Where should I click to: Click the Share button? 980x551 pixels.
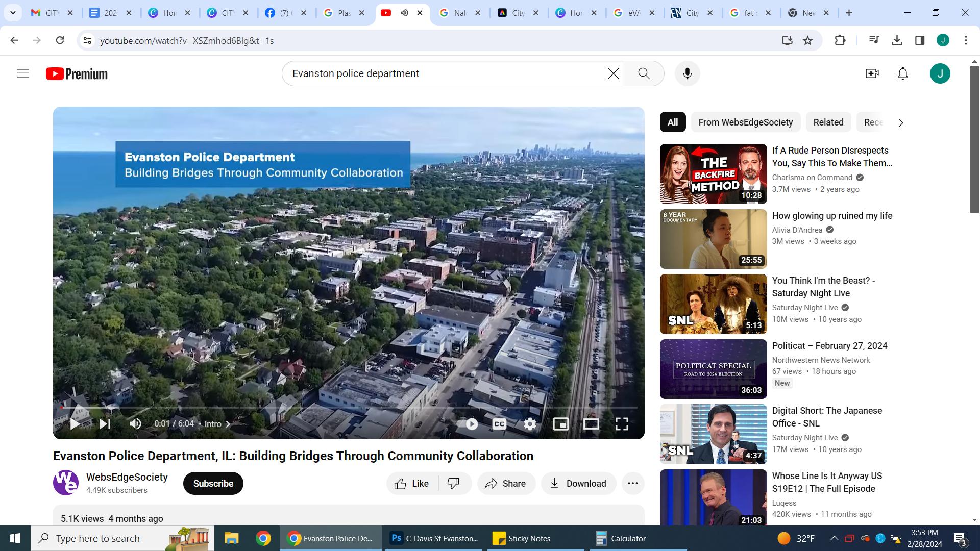click(506, 483)
